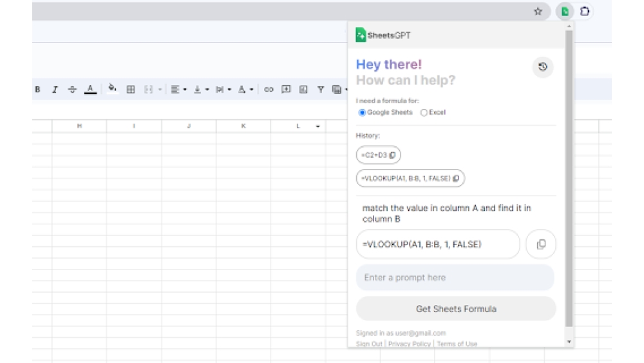Copy the generated formula with the copy button
This screenshot has width=644, height=363.
tap(541, 244)
